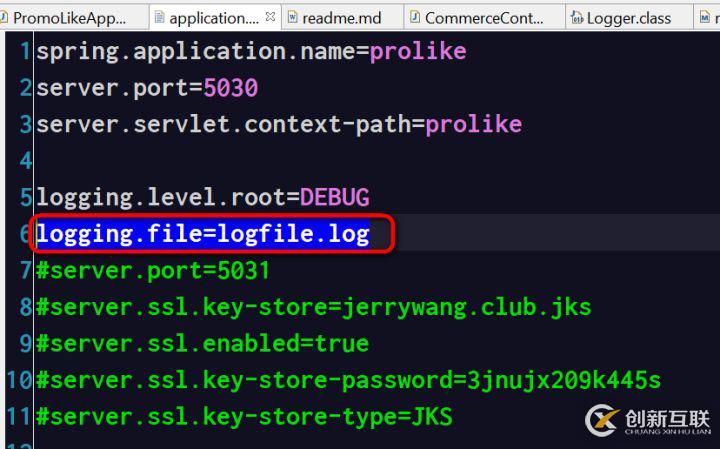Close the application properties tab
Image resolution: width=720 pixels, height=449 pixels.
coord(270,17)
